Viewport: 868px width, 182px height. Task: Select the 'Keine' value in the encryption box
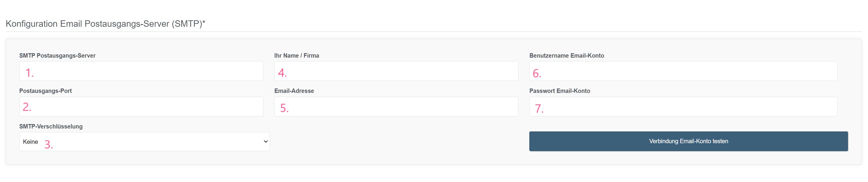30,142
